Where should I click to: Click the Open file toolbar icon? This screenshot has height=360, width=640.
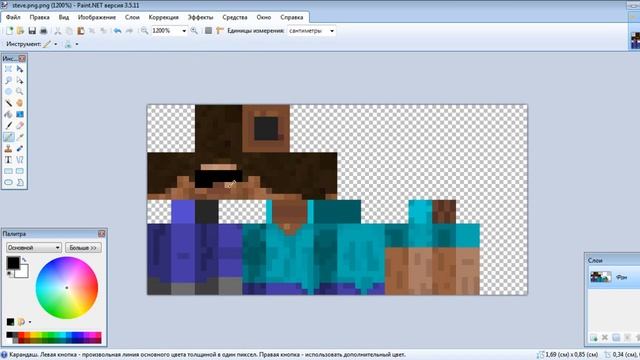point(20,31)
